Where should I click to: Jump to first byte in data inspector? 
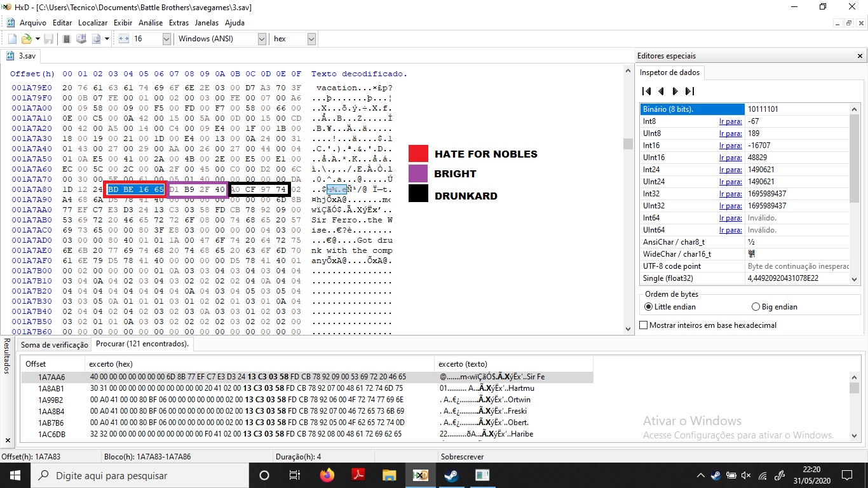[647, 91]
